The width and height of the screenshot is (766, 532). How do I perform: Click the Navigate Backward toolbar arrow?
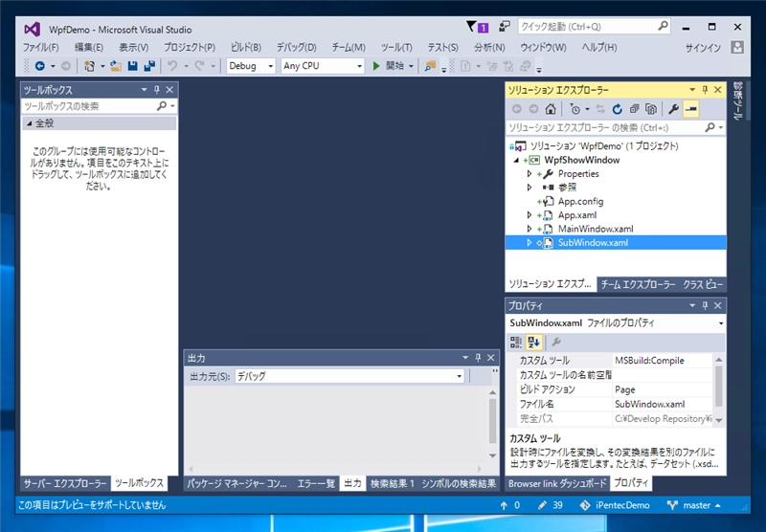(x=40, y=66)
